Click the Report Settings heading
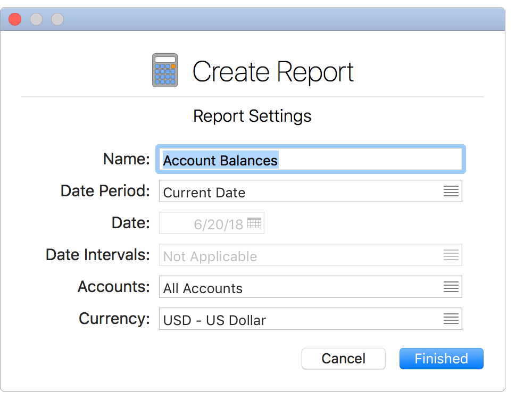This screenshot has width=532, height=399. (252, 116)
